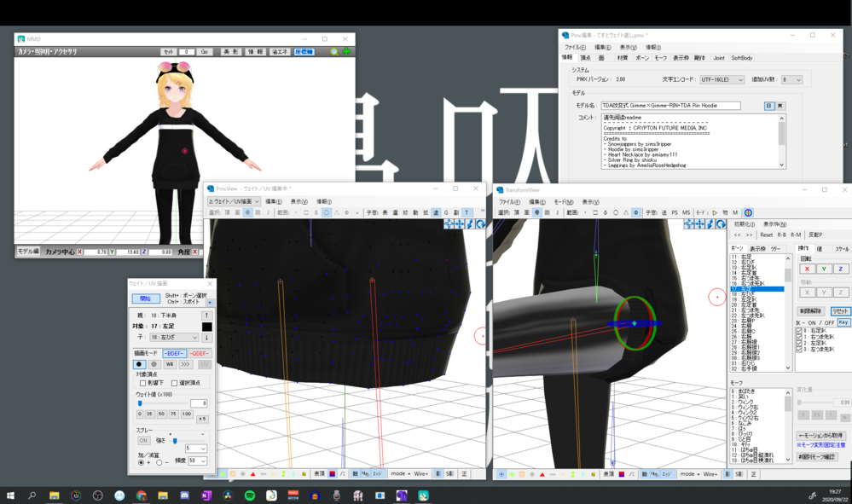Open the 追加UV数 dropdown
This screenshot has height=504, width=852.
point(791,79)
